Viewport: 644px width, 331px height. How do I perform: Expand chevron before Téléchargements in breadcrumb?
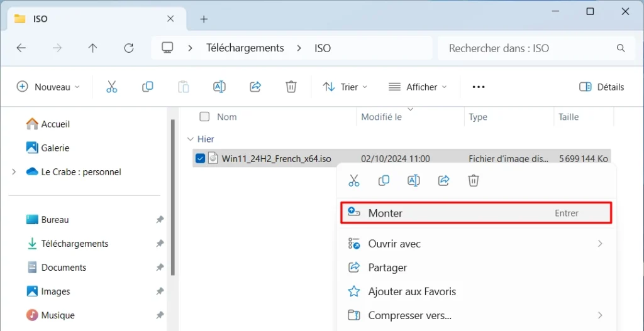190,48
